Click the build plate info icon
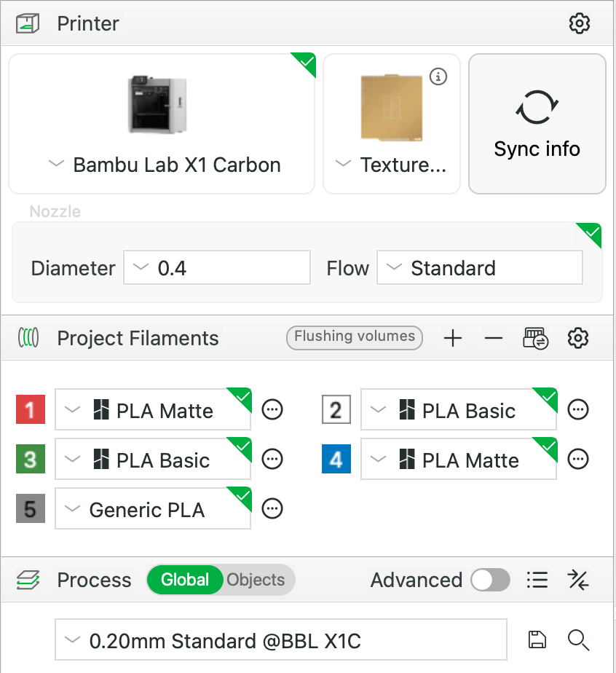 (x=438, y=76)
